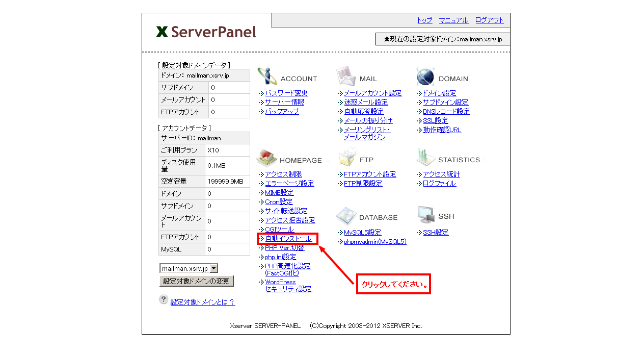Click the current target domain banner text

pos(443,39)
